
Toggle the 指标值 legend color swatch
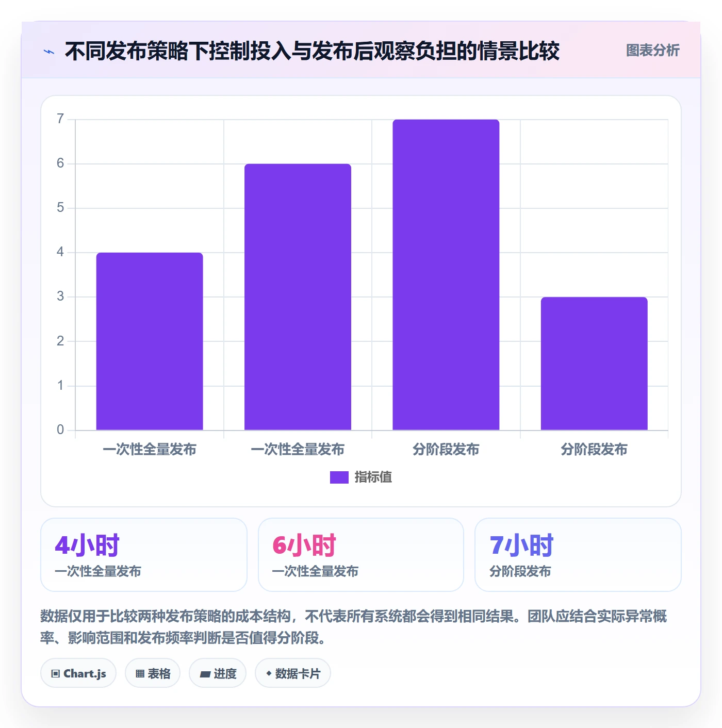(x=339, y=477)
